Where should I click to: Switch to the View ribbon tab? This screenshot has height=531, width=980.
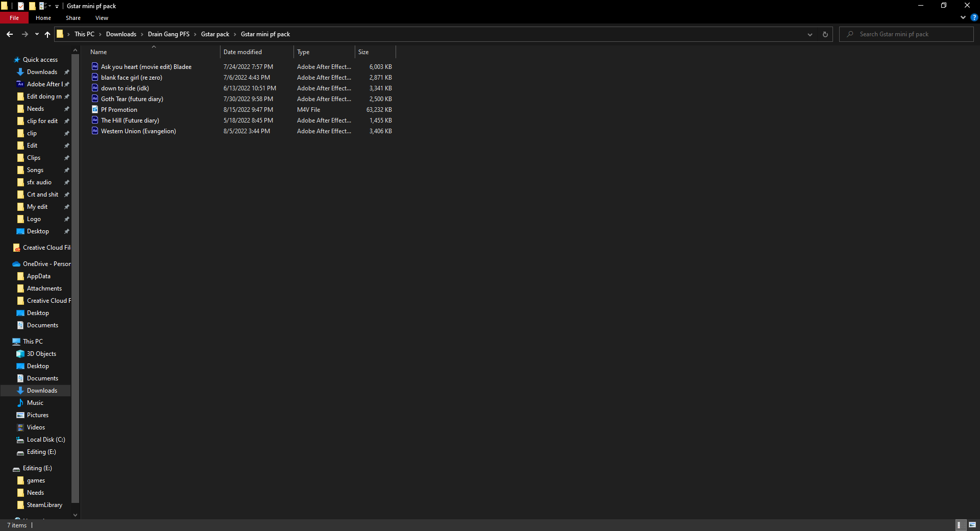point(102,18)
